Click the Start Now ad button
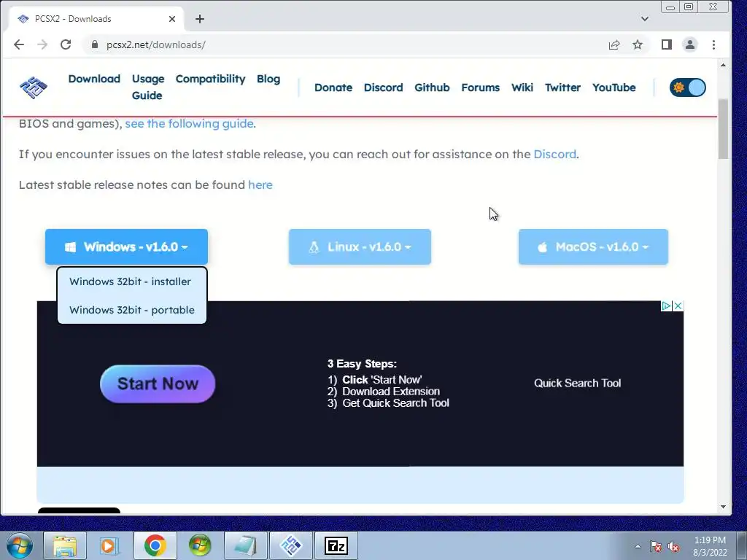Image resolution: width=747 pixels, height=560 pixels. [158, 384]
